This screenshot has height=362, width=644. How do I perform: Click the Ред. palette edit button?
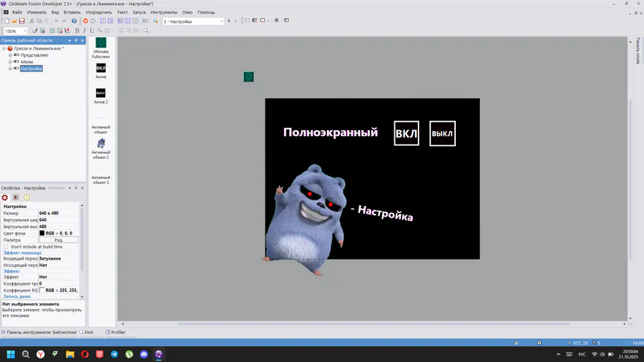tap(59, 240)
